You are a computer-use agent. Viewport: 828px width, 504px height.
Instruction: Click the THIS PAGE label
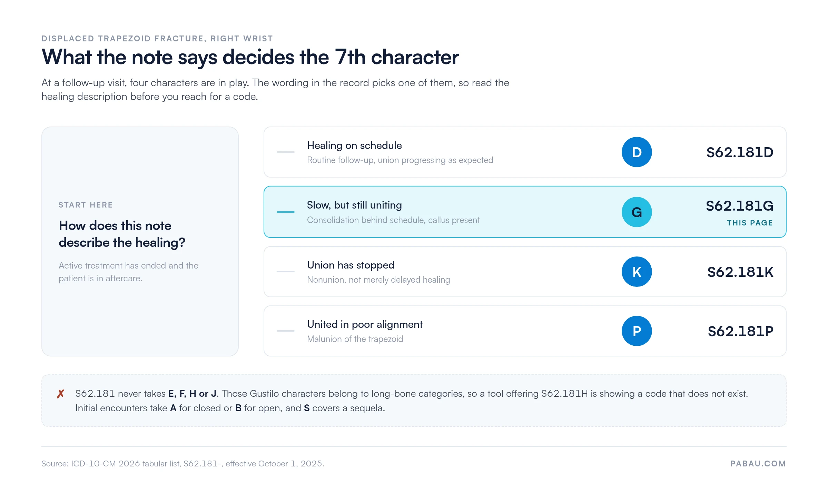point(750,223)
